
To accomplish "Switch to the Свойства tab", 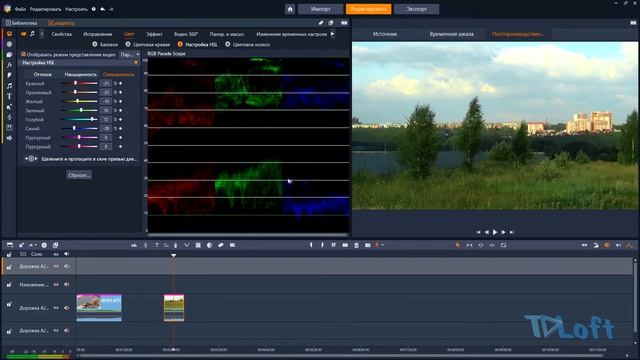I will click(x=62, y=34).
